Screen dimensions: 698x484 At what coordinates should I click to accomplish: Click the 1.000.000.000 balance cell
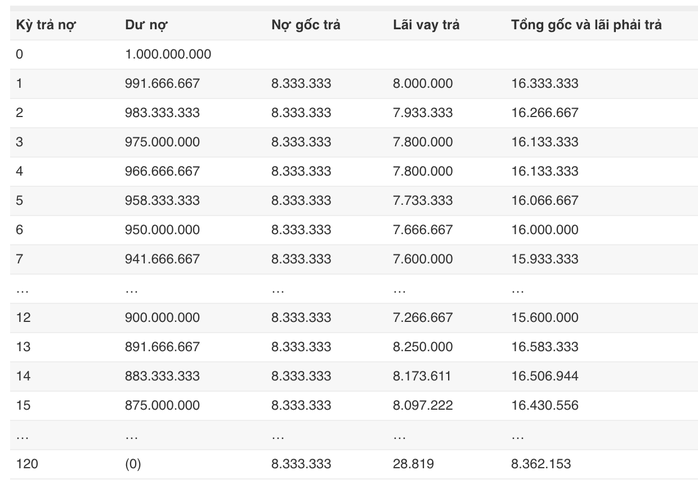coord(168,54)
